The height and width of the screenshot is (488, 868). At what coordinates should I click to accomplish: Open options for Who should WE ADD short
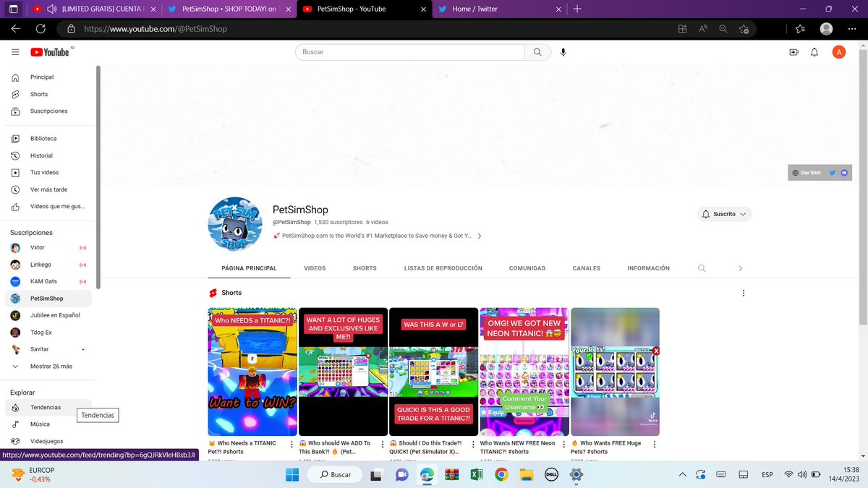pos(382,444)
